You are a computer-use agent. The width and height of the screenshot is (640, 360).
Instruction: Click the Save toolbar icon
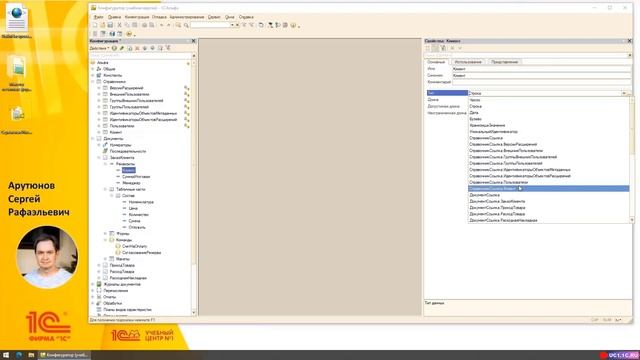pyautogui.click(x=110, y=25)
